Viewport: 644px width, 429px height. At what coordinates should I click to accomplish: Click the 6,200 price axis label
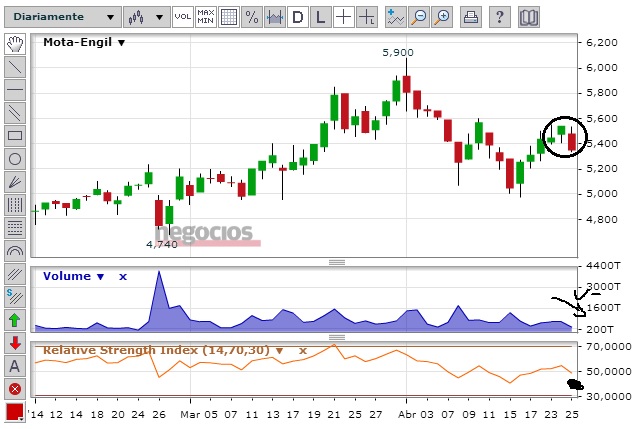(602, 43)
